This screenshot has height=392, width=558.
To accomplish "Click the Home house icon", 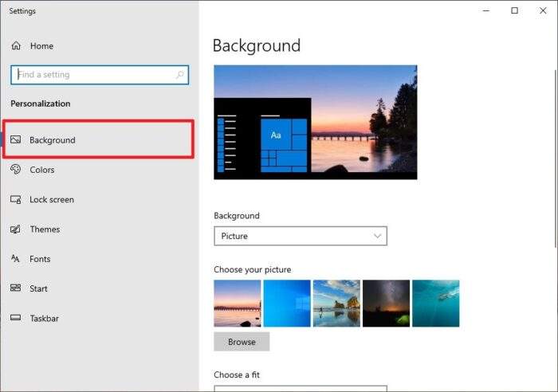I will (16, 45).
